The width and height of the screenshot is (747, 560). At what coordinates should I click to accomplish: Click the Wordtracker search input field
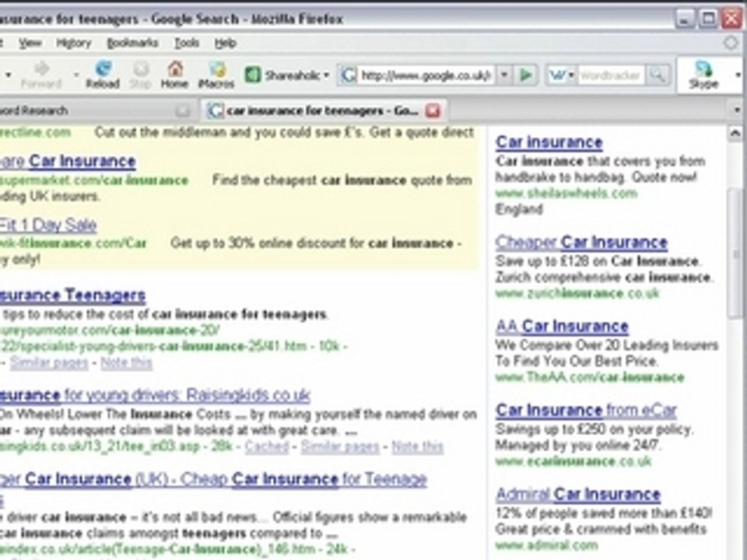(x=611, y=75)
